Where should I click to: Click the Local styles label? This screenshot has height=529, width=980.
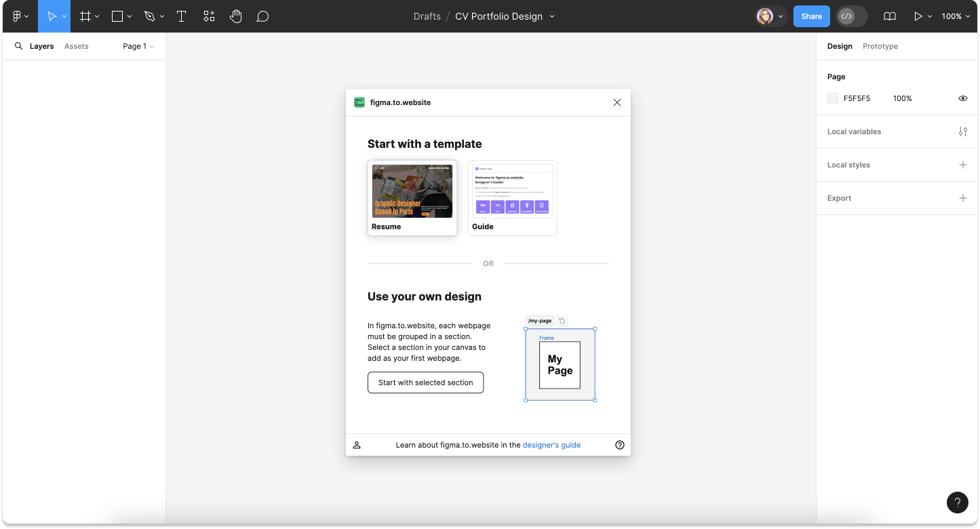pyautogui.click(x=848, y=165)
